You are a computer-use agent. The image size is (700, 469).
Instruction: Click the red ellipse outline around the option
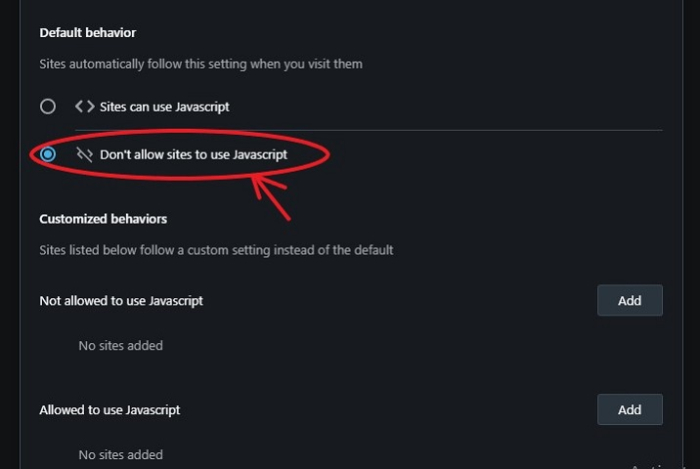pyautogui.click(x=326, y=150)
